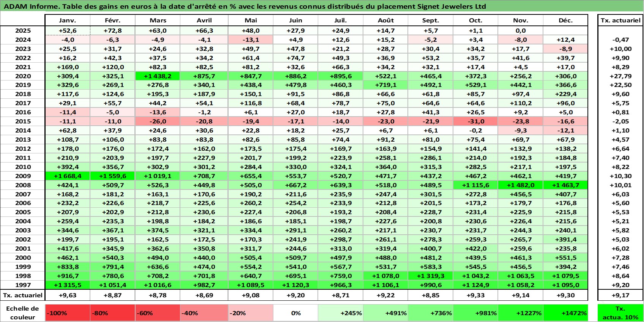Click the -80% color scale swatch
The width and height of the screenshot is (644, 322).
coord(112,313)
